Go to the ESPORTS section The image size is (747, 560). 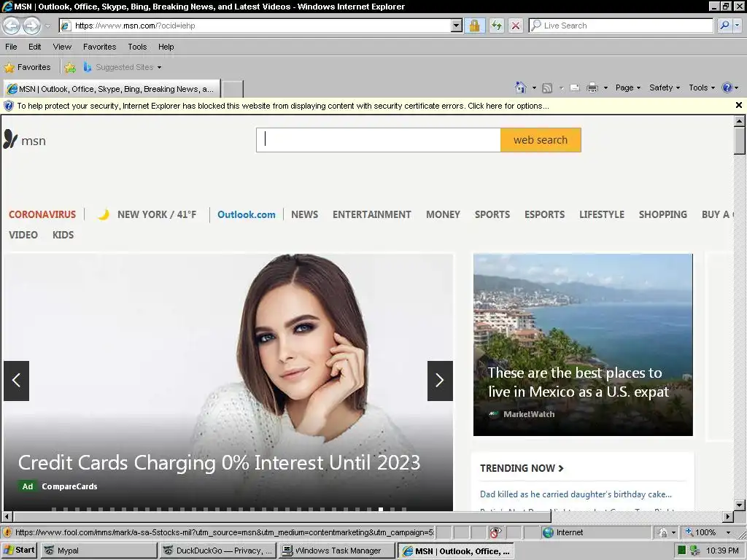[x=544, y=214]
